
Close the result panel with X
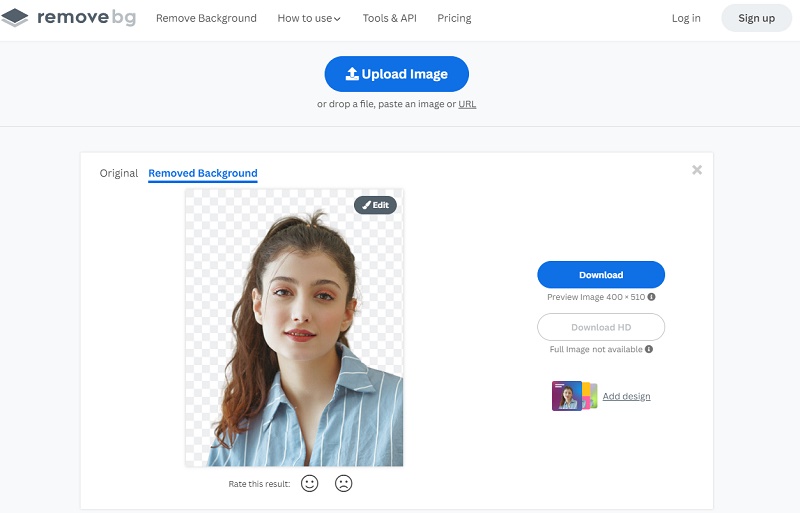(697, 170)
